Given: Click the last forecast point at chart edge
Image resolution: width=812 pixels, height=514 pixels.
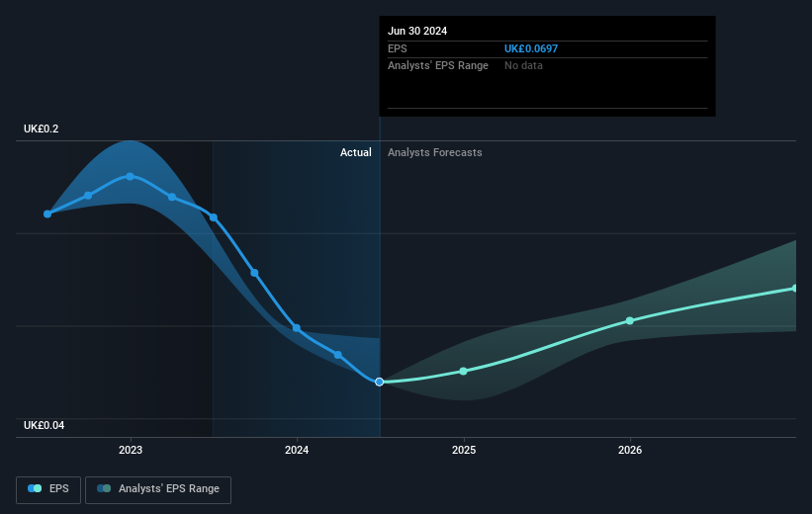Looking at the screenshot, I should (x=794, y=289).
